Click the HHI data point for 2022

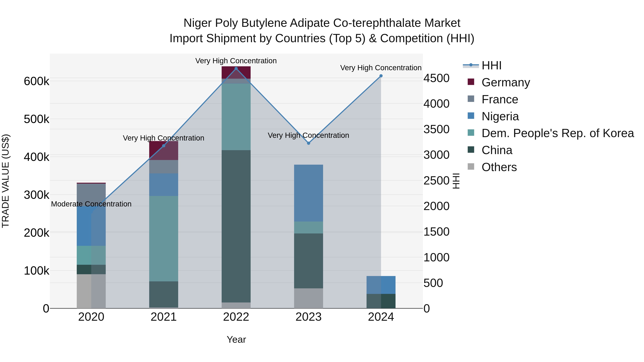(236, 68)
